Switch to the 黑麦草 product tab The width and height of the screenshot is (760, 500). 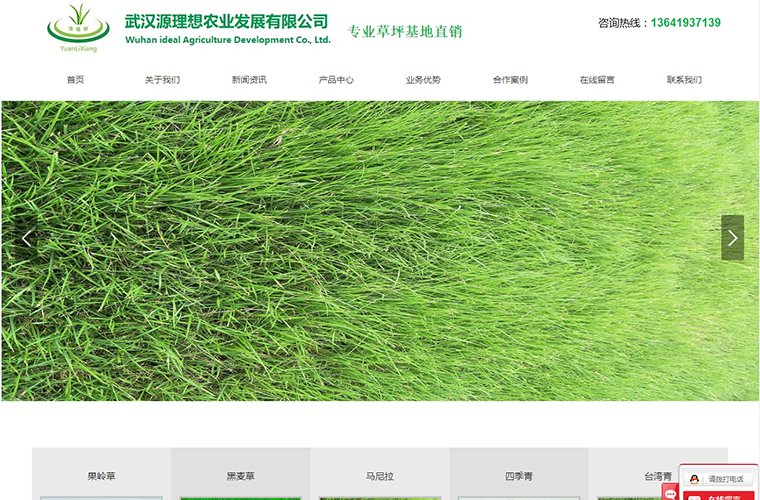[x=240, y=476]
